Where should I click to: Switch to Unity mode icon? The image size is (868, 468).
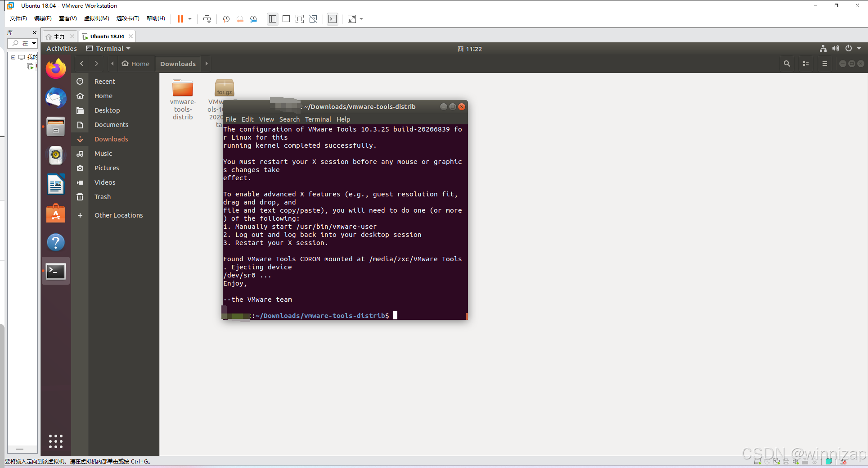(314, 19)
